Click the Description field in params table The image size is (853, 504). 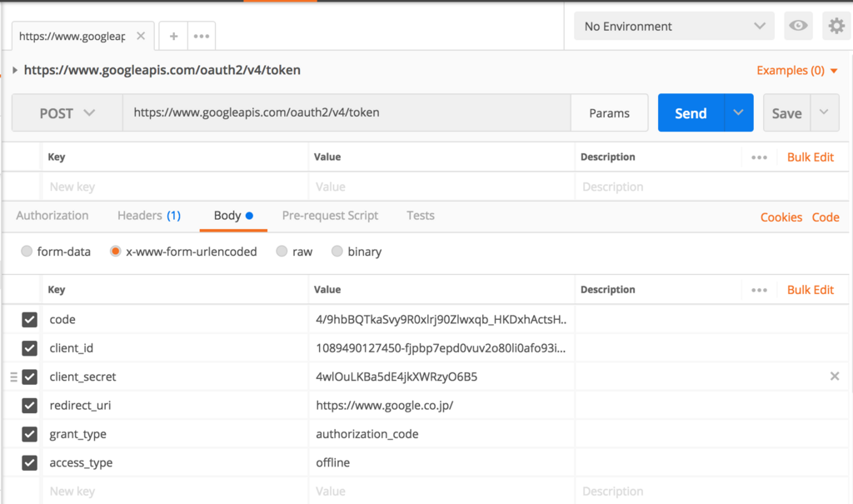click(x=711, y=187)
